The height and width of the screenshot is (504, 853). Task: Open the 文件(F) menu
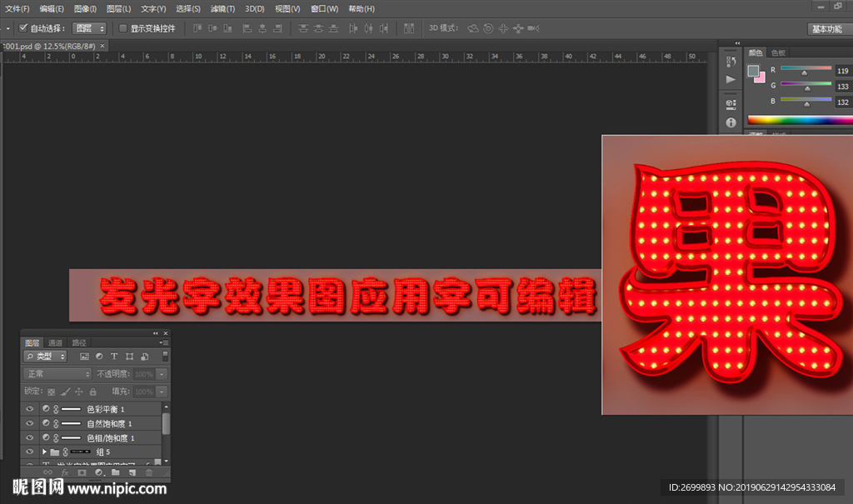pyautogui.click(x=17, y=8)
